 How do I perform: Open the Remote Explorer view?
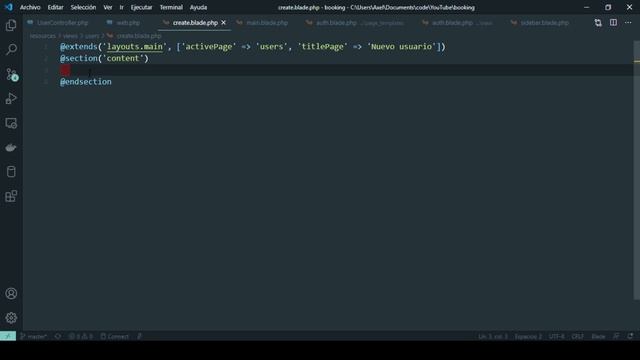(x=11, y=123)
